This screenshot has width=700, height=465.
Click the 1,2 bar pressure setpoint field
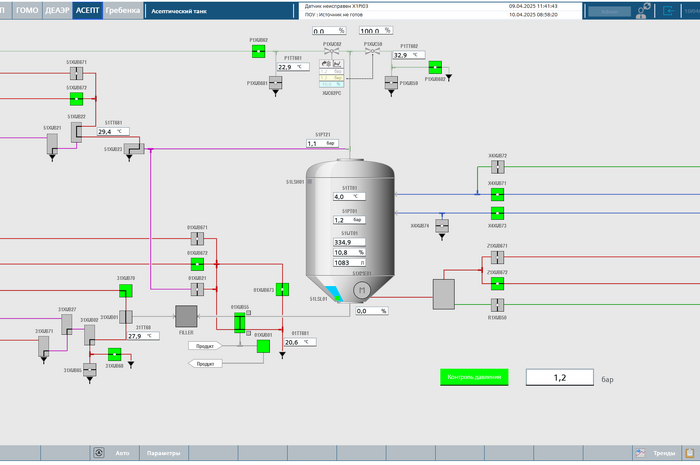[559, 377]
